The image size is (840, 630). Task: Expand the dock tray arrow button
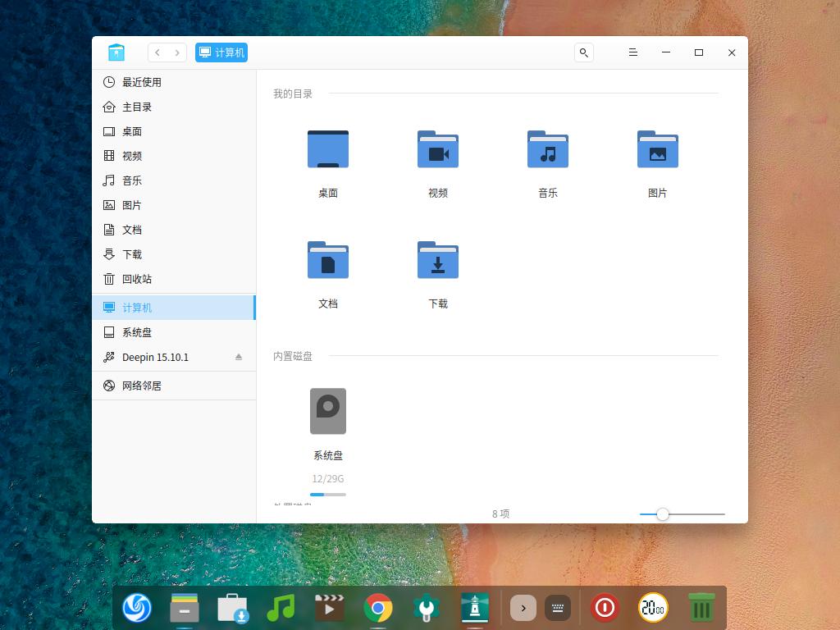point(523,608)
